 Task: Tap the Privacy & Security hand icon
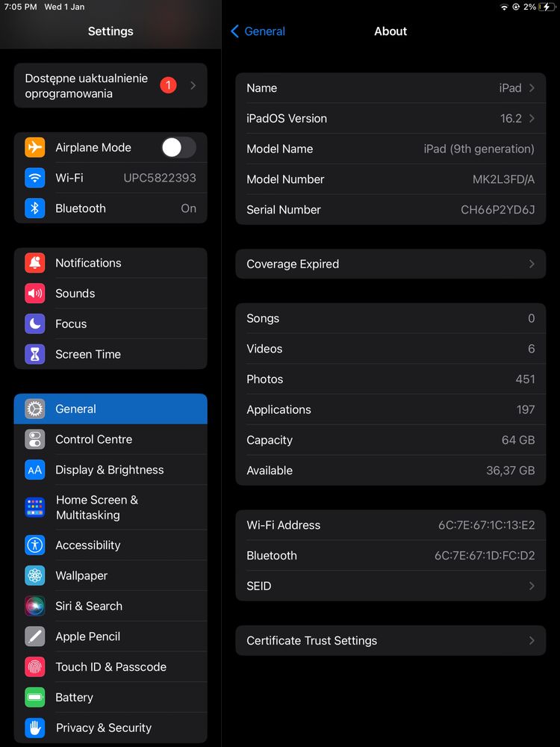tap(35, 728)
